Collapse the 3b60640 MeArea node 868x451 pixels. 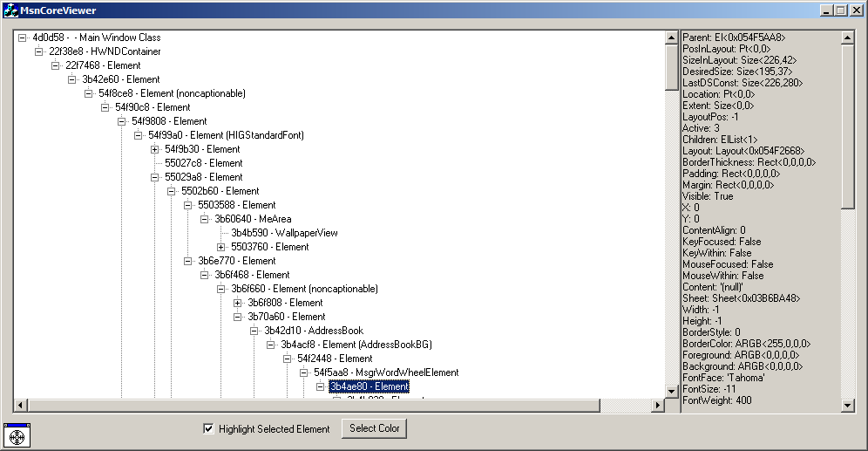click(205, 219)
